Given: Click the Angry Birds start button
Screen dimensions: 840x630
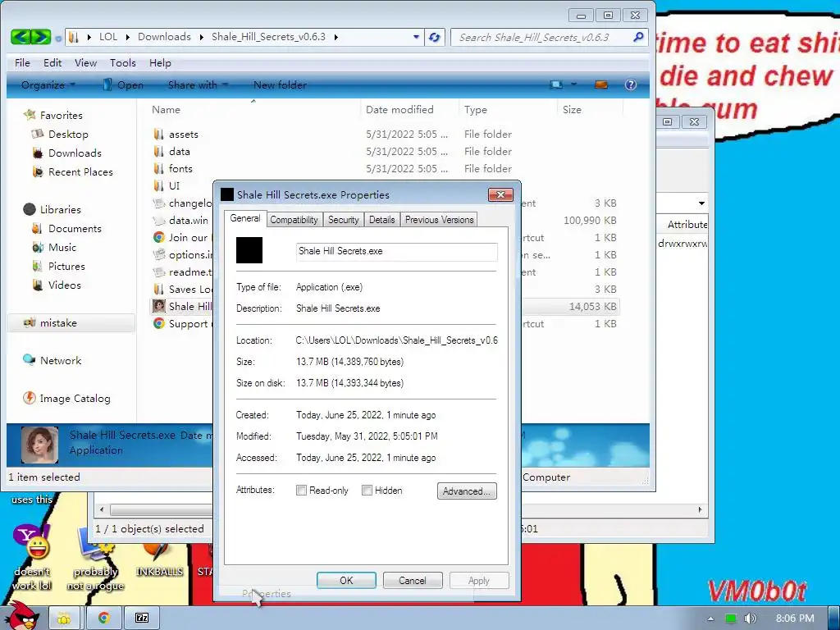Looking at the screenshot, I should pos(22,615).
